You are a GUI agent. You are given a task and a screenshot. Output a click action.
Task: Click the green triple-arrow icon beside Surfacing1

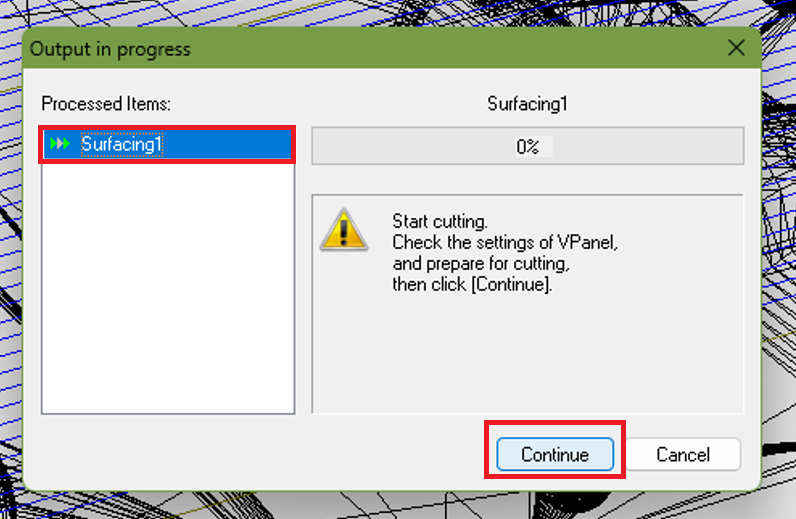coord(60,144)
